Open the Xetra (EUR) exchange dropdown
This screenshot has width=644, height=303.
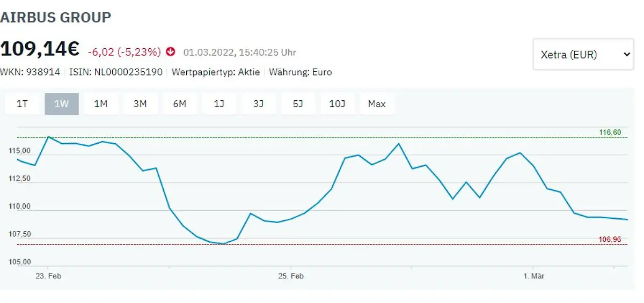click(x=583, y=54)
